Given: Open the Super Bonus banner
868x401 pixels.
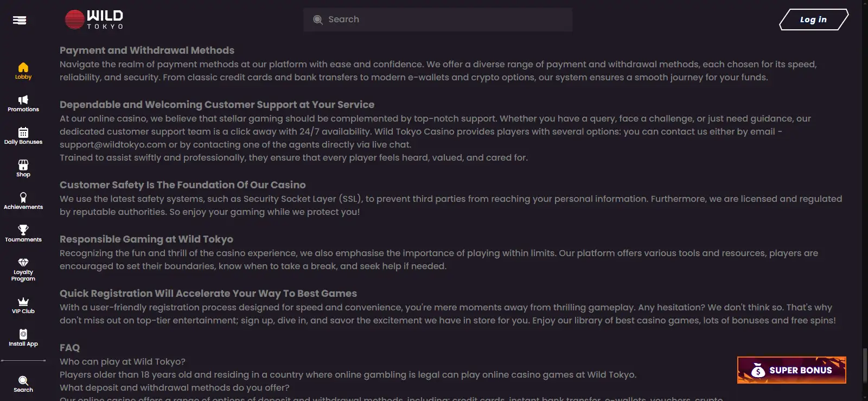Looking at the screenshot, I should [792, 370].
